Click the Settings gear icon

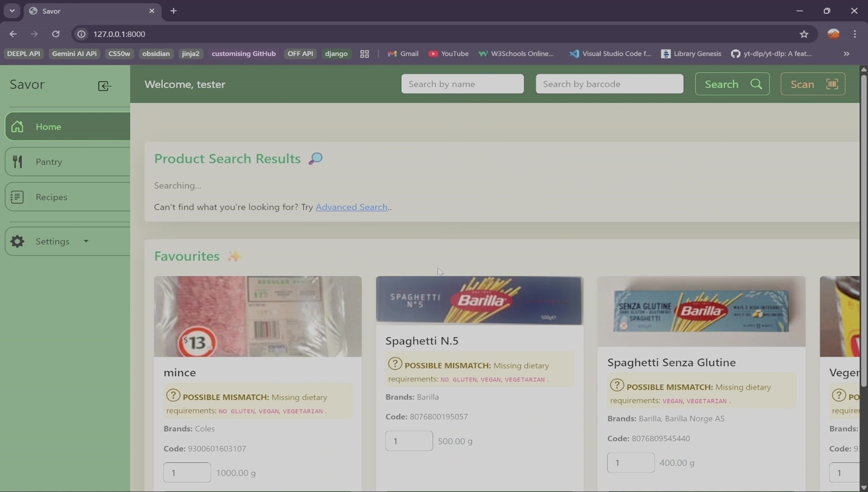(17, 241)
